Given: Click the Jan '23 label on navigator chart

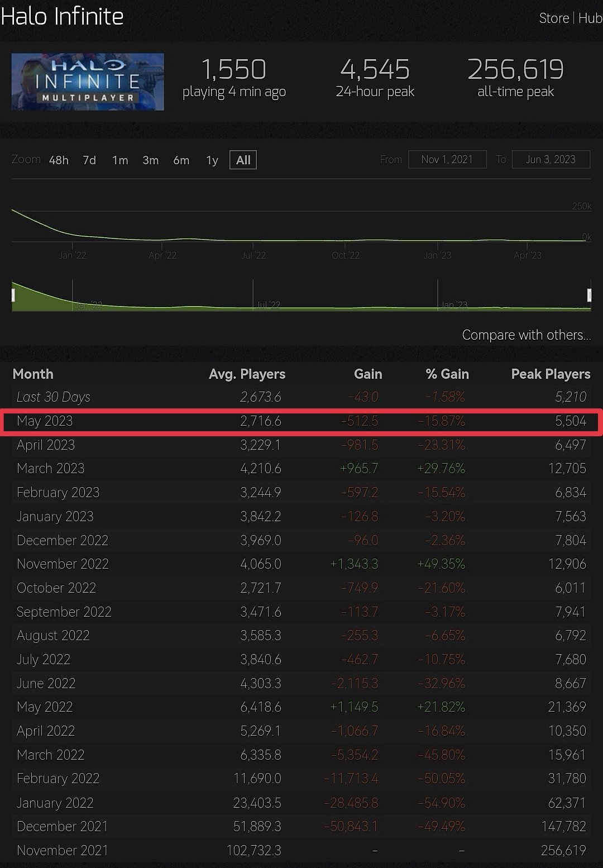Looking at the screenshot, I should [x=454, y=305].
